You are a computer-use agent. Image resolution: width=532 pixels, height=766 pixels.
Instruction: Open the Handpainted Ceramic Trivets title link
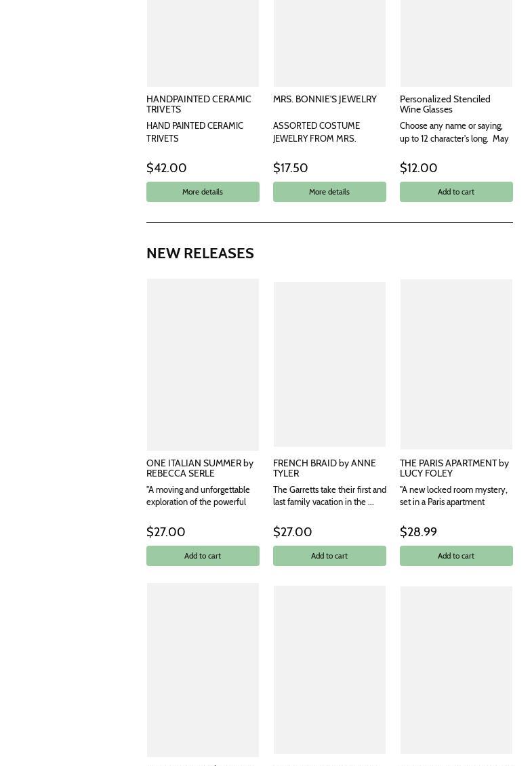point(199,104)
